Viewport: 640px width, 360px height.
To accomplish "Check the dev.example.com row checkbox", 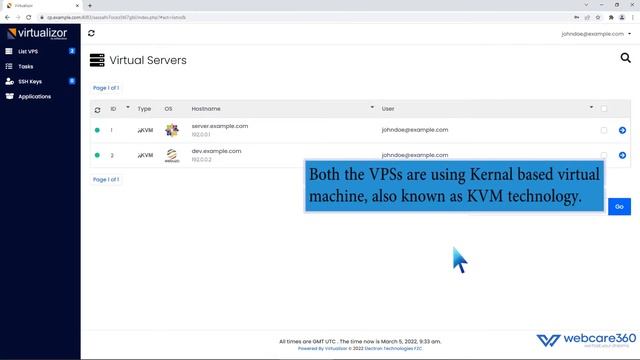I will (604, 155).
